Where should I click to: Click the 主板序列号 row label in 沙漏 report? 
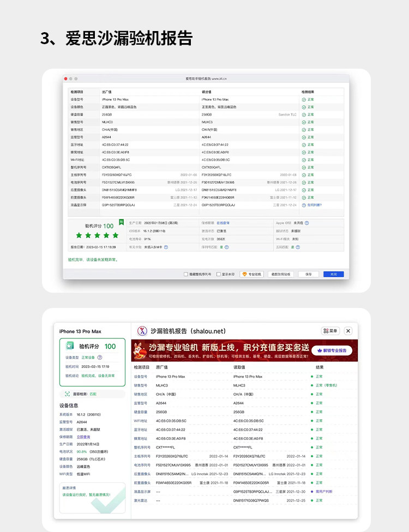142,456
